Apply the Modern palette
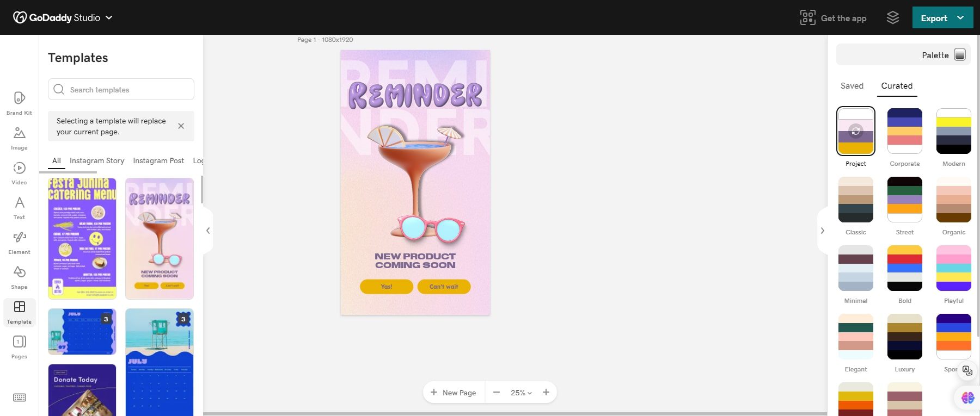980x416 pixels. tap(953, 131)
